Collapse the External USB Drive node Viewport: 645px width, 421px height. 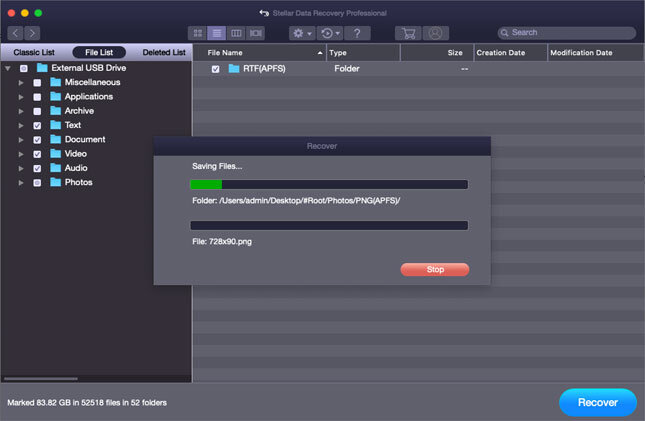pos(8,68)
